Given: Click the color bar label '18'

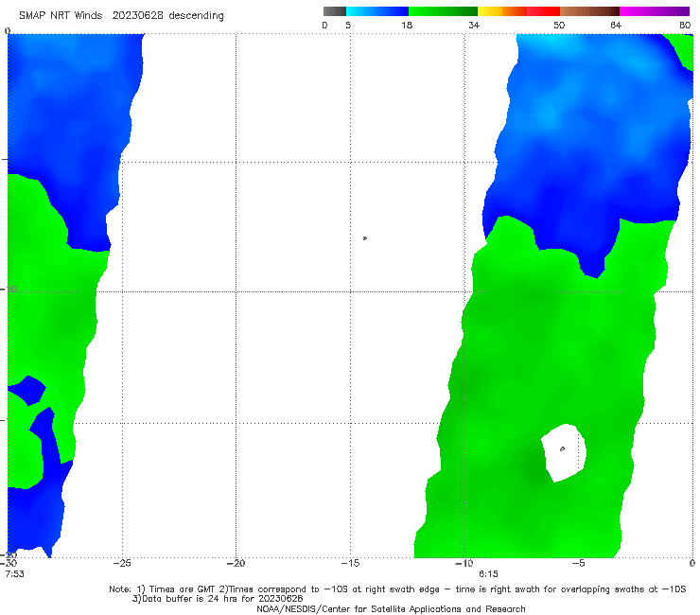Looking at the screenshot, I should click(x=407, y=26).
